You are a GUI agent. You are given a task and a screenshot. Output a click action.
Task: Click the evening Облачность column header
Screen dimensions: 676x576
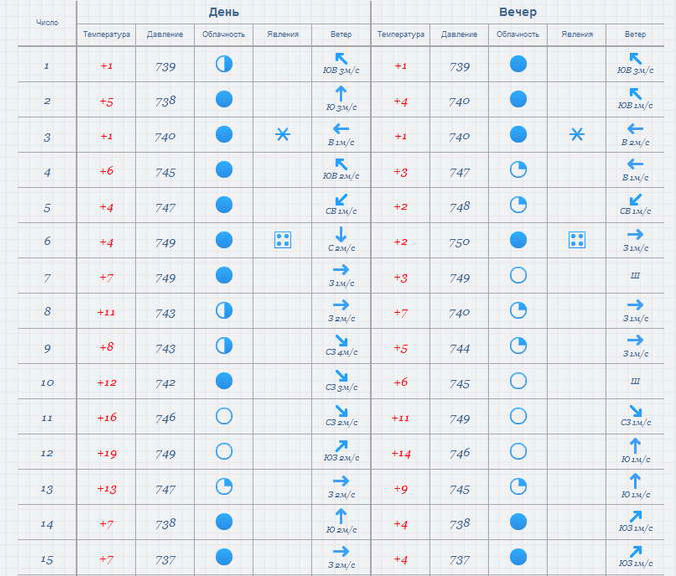click(517, 34)
